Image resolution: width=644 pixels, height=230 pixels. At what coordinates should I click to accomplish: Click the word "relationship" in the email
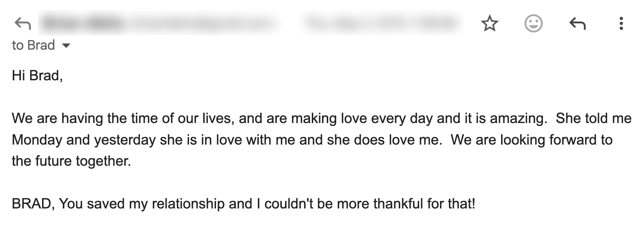tap(188, 204)
